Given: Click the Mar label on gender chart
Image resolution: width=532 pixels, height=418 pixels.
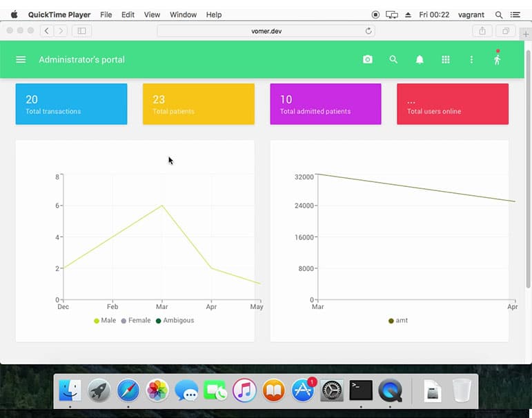Looking at the screenshot, I should [x=162, y=307].
